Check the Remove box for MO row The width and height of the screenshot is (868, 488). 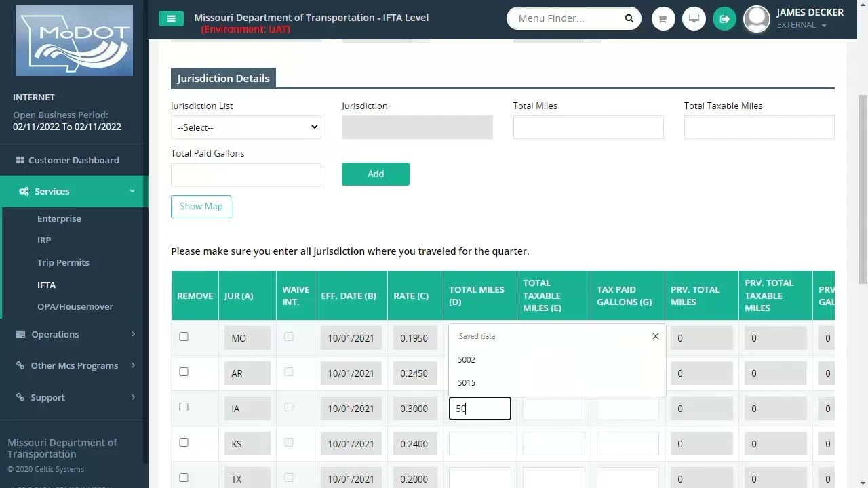[184, 337]
